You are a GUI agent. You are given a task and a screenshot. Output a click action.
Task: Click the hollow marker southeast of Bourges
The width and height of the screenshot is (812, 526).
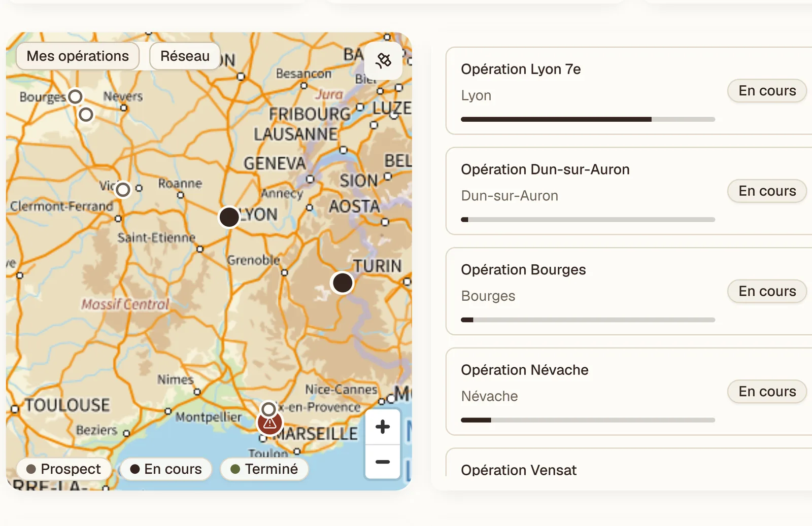point(86,115)
